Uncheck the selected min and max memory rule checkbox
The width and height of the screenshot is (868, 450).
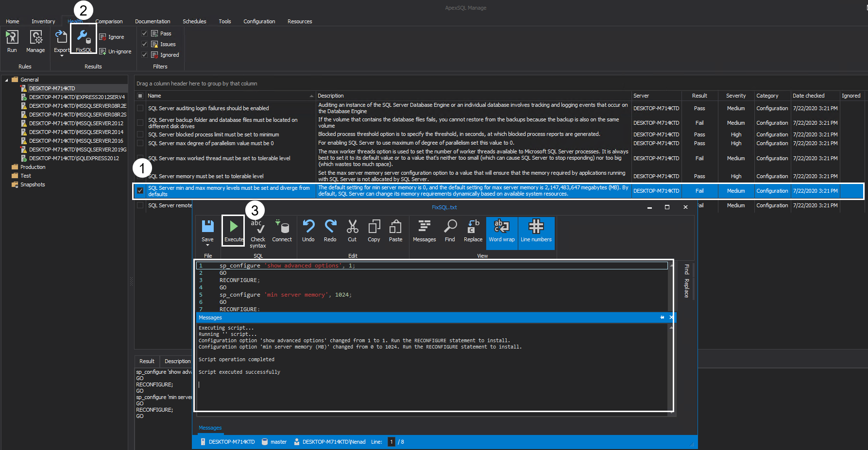point(140,191)
